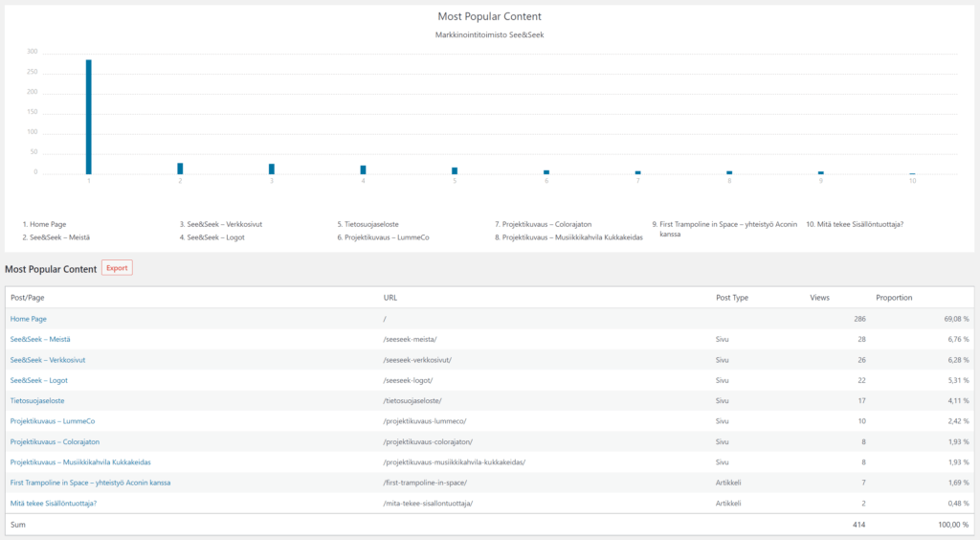Click the '100,00 %' sum proportion
Viewport: 980px width, 540px height.
point(953,525)
